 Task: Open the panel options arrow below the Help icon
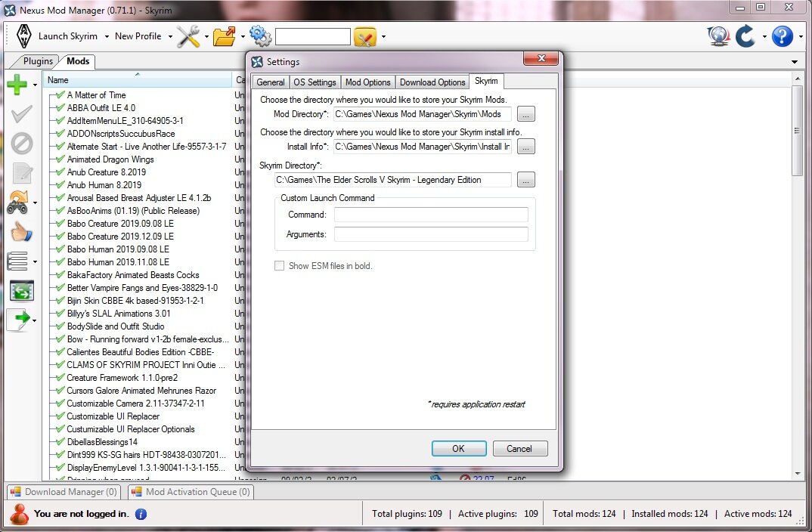[795, 62]
